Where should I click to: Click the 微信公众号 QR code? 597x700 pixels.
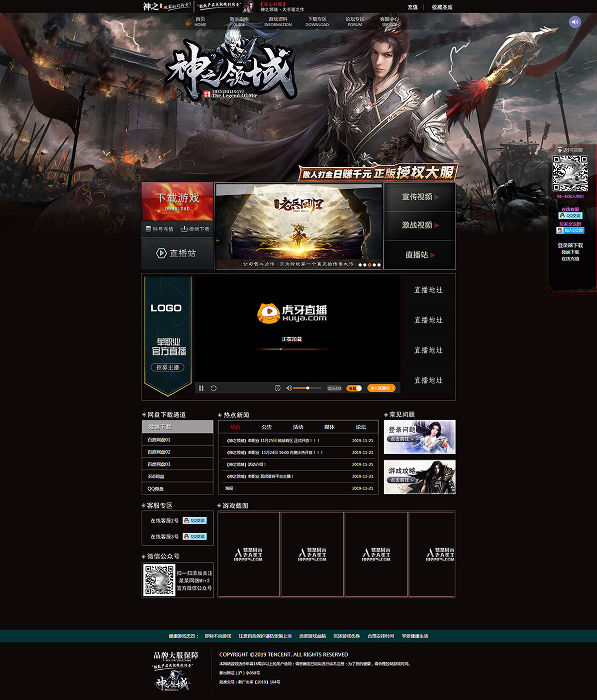pos(159,580)
